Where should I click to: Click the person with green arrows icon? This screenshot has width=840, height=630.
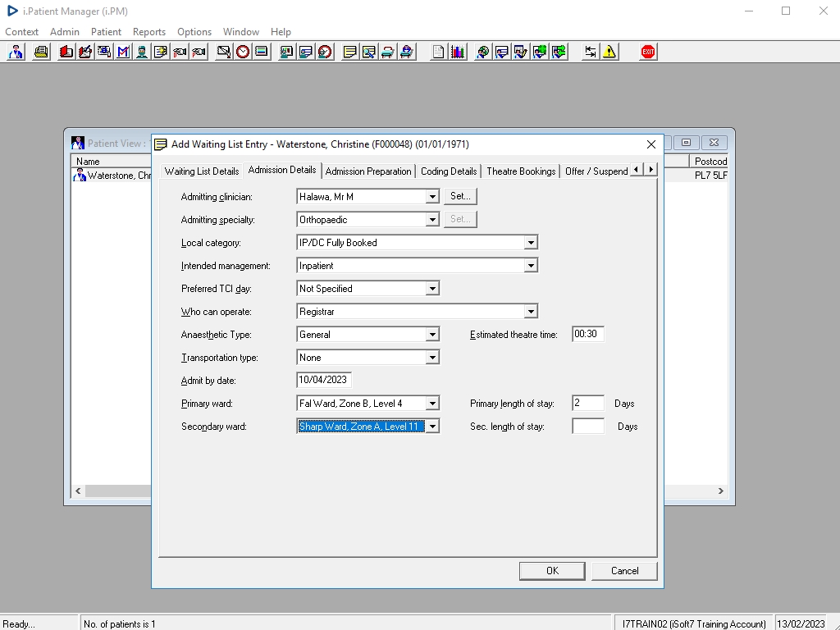(559, 52)
